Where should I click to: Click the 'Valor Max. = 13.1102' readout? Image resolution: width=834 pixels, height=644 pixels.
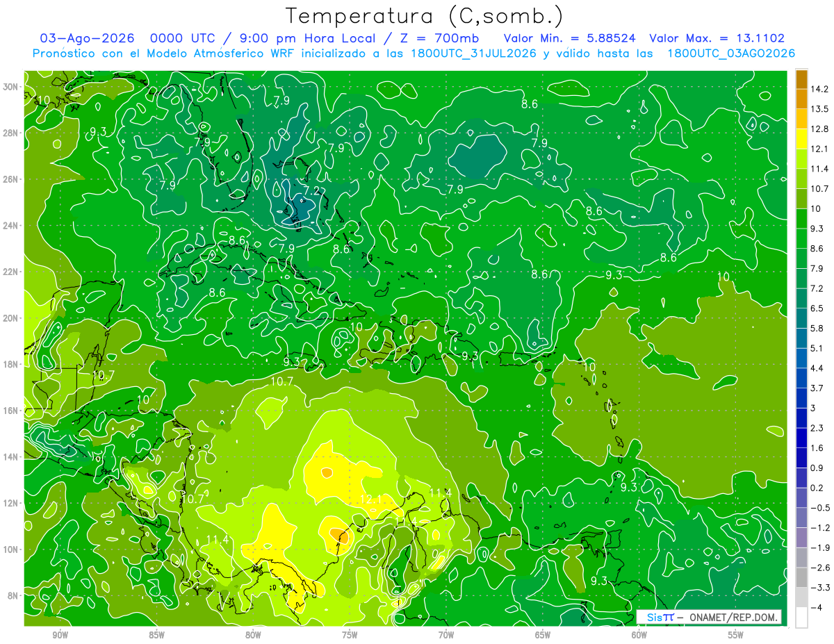pos(717,38)
